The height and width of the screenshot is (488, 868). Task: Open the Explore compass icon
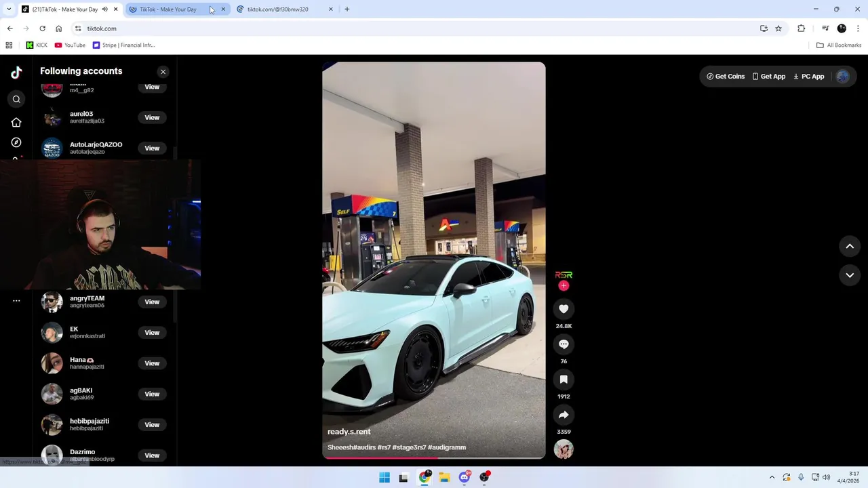(x=16, y=142)
